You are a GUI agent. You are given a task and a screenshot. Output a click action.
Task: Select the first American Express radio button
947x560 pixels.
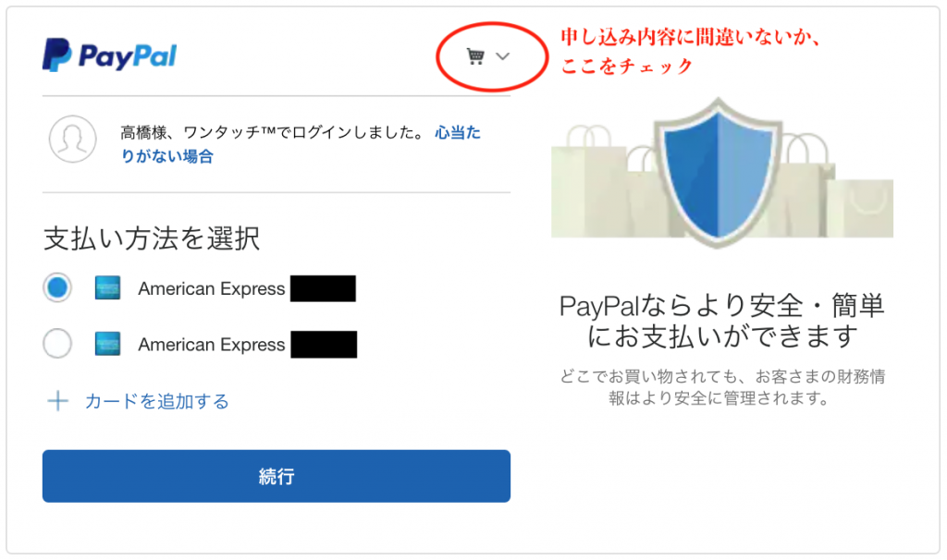click(x=57, y=287)
